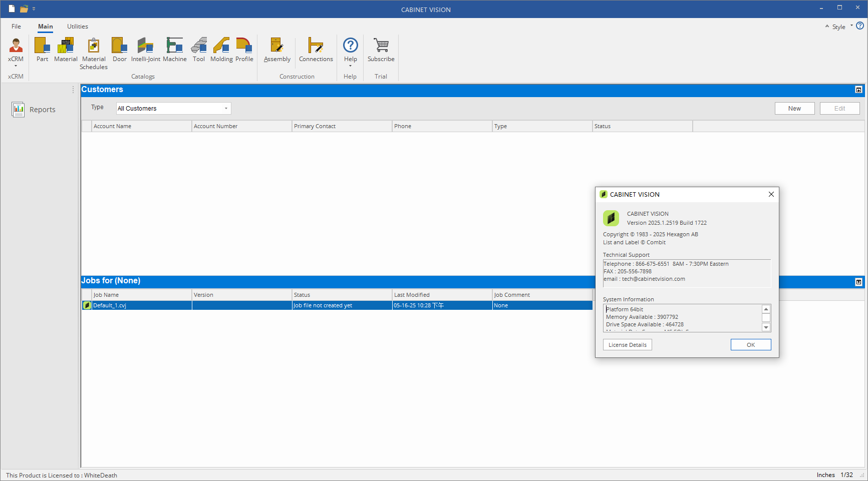Expand the quick access toolbar customization arrow
Screen dimensions: 868x481
coord(34,9)
